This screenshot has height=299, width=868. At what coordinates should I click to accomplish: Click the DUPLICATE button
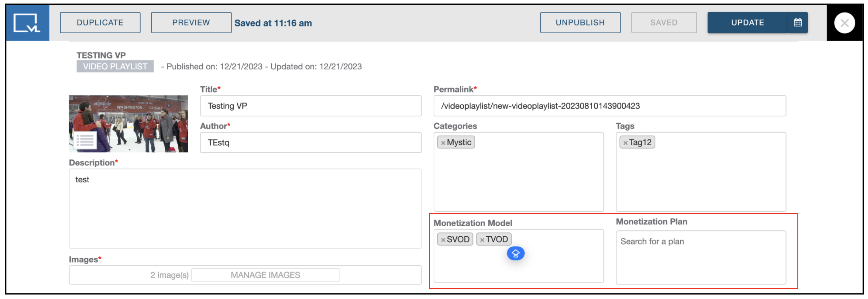pyautogui.click(x=100, y=23)
